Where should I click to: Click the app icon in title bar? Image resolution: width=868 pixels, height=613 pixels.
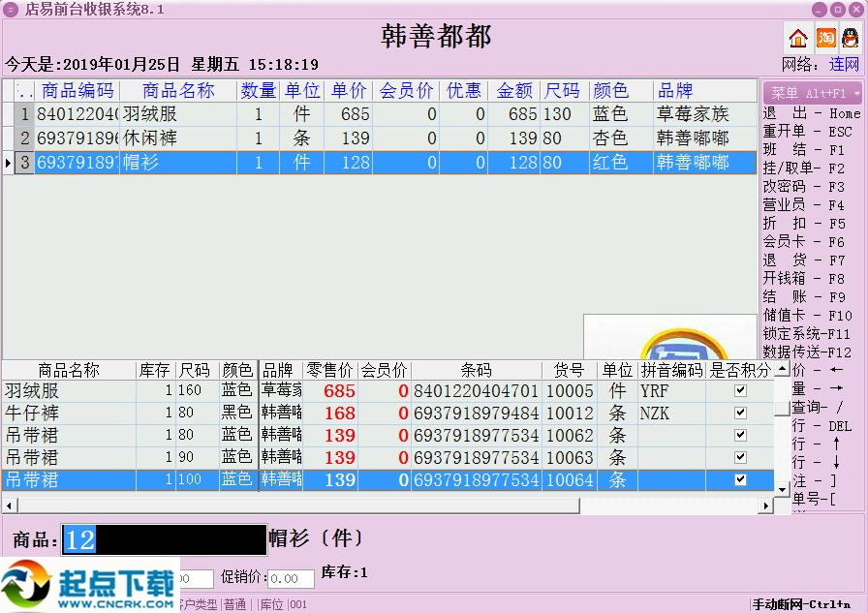11,10
